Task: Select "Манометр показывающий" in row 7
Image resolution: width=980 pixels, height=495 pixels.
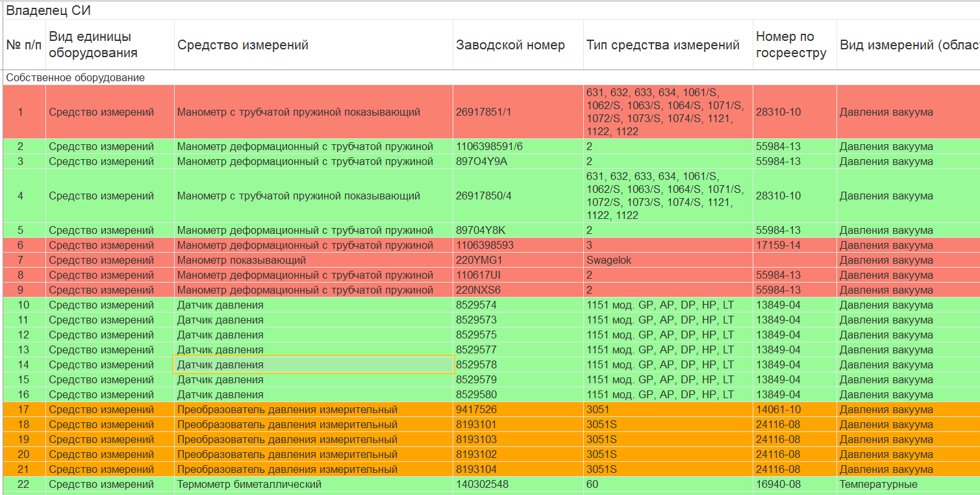Action: pos(242,260)
